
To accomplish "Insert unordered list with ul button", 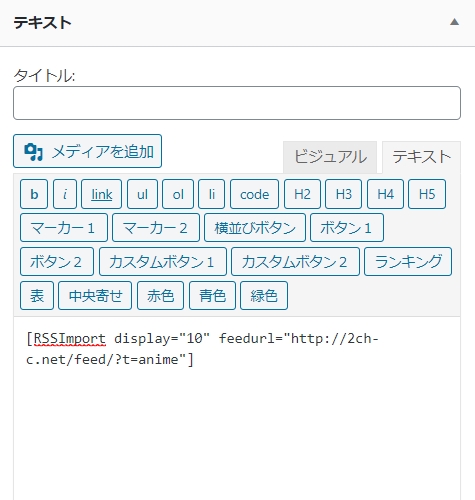I will pyautogui.click(x=142, y=194).
